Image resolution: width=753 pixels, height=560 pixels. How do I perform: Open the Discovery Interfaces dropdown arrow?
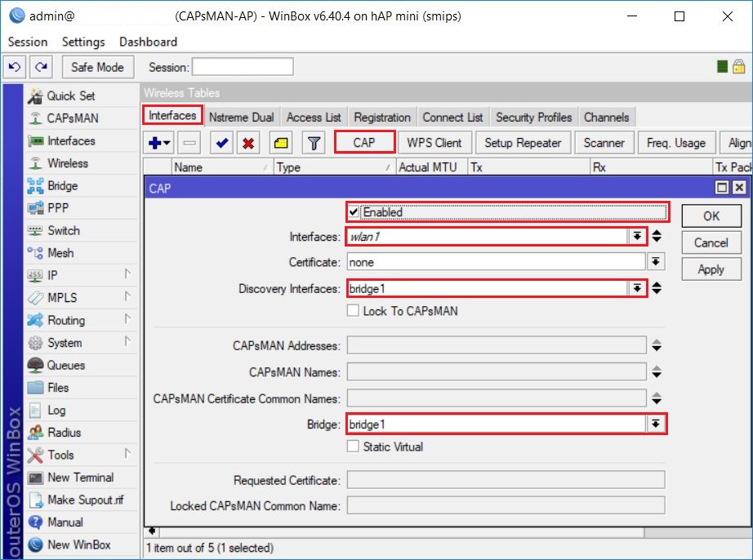click(x=637, y=288)
